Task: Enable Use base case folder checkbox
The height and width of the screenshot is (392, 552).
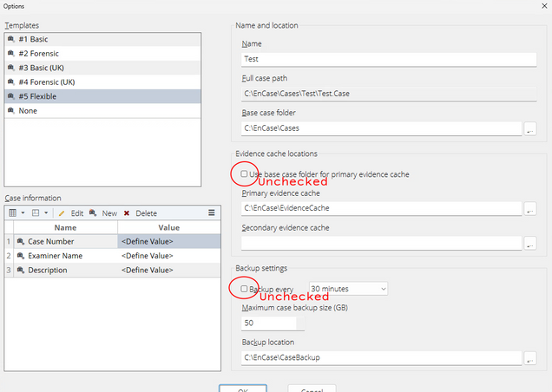Action: click(244, 173)
